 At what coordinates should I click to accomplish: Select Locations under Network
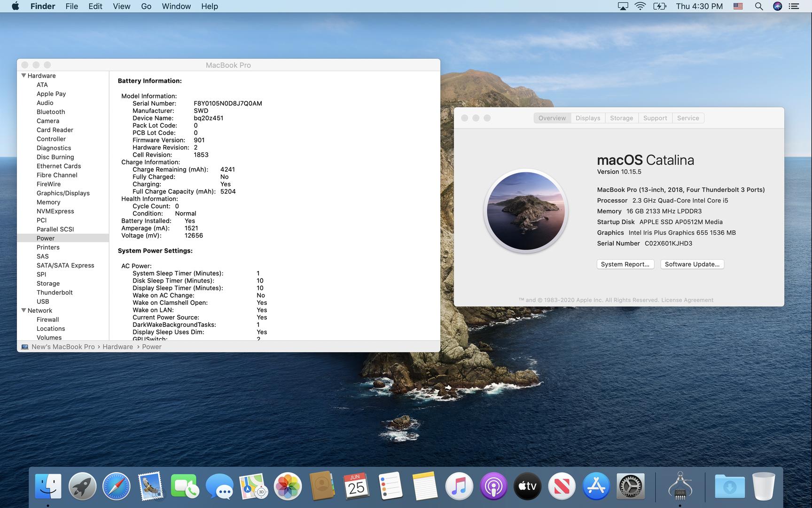point(51,329)
